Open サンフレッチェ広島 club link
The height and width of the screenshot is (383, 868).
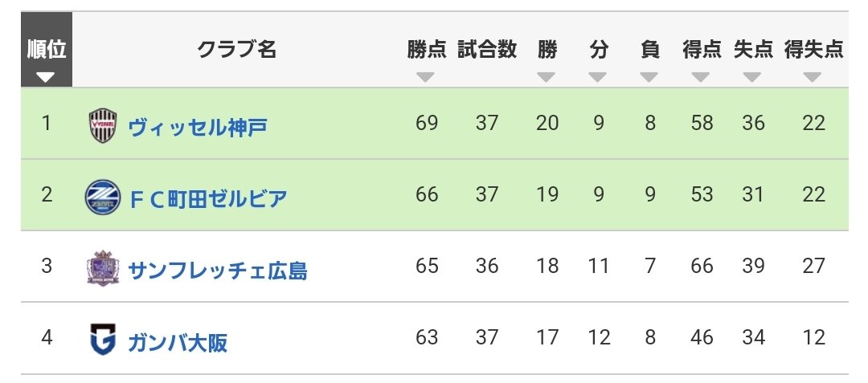218,271
